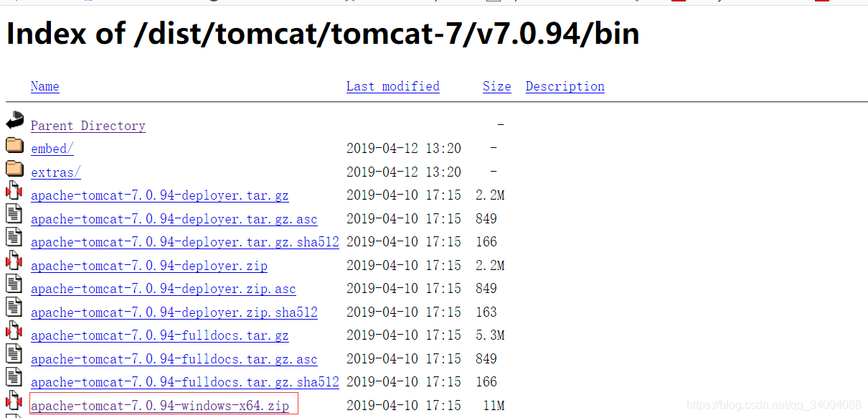Sort the listing by Size

[496, 86]
